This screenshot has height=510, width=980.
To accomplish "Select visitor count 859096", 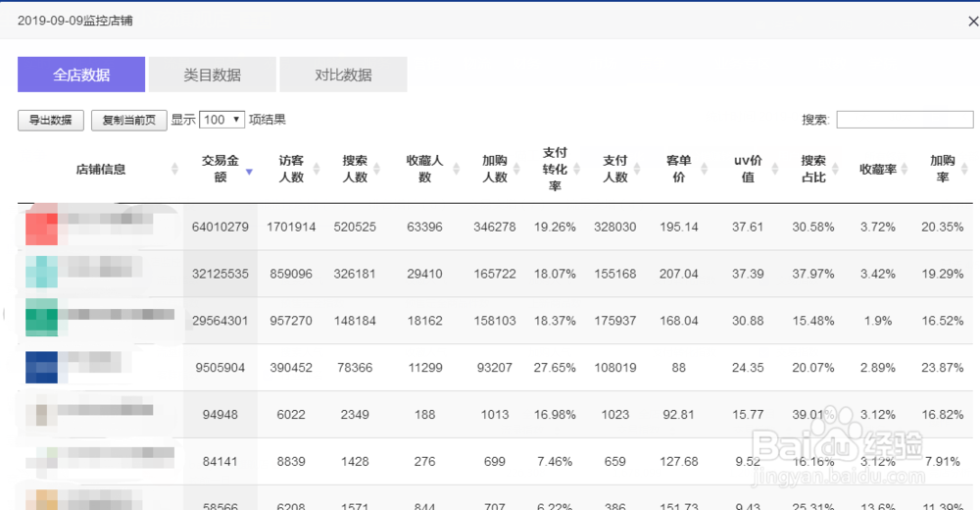I will coord(291,274).
